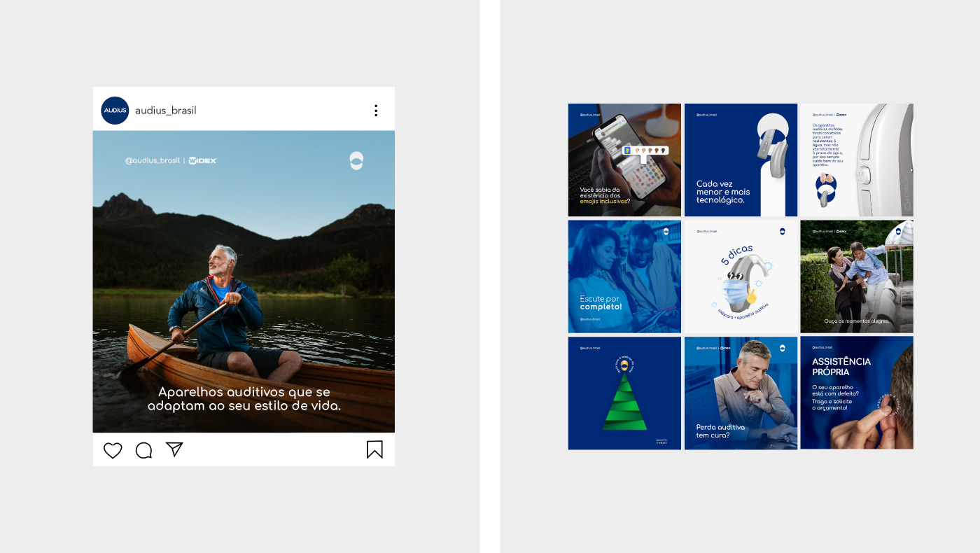Click the white circular emblem on the canoe image
This screenshot has width=980, height=553.
click(357, 161)
